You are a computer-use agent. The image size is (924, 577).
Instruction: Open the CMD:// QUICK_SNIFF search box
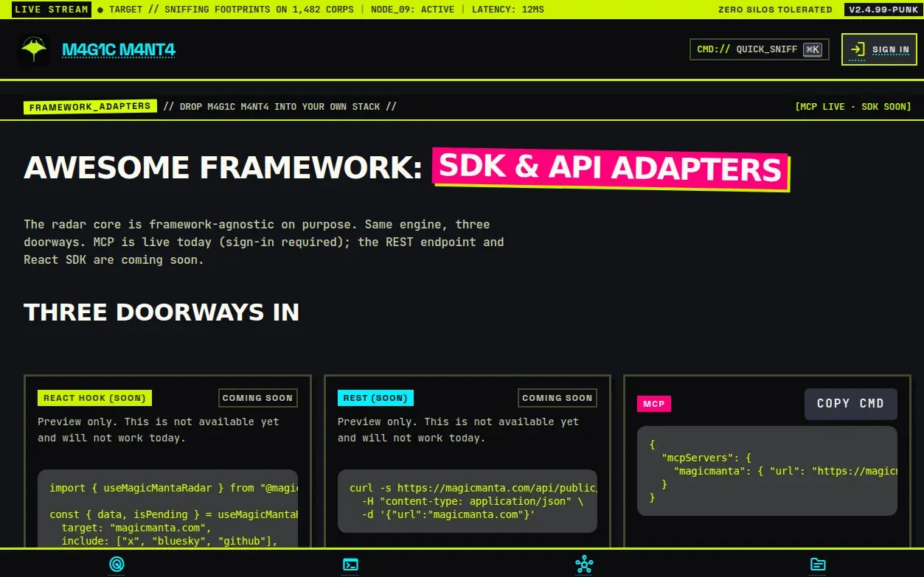(760, 49)
